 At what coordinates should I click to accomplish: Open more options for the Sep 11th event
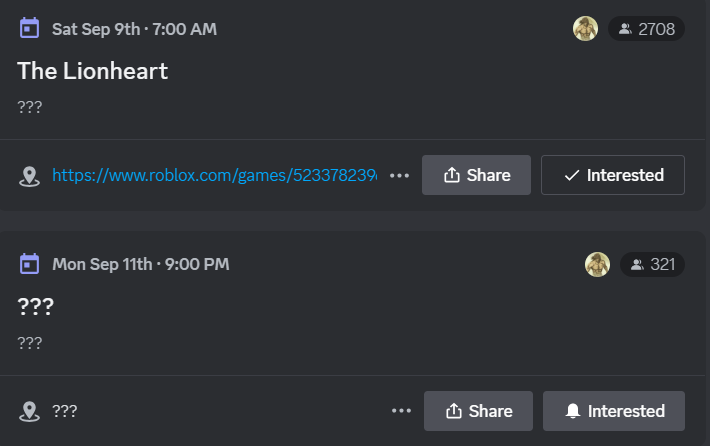pos(402,411)
